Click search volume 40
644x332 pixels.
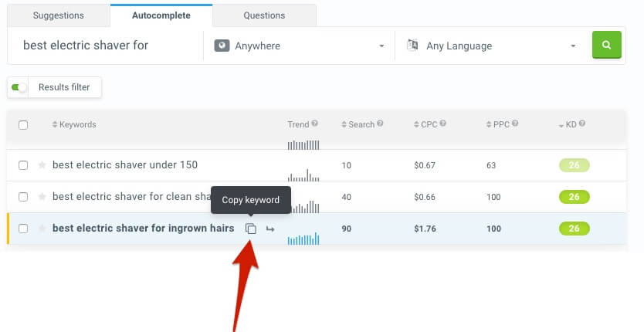tap(346, 197)
